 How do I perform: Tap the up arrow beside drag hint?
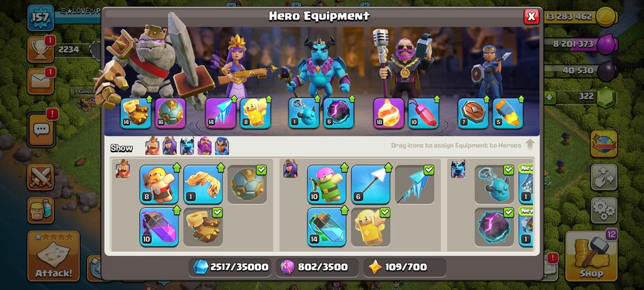[530, 145]
